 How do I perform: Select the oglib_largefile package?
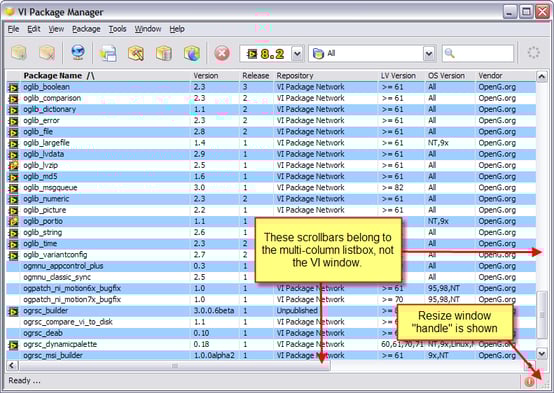[x=46, y=143]
